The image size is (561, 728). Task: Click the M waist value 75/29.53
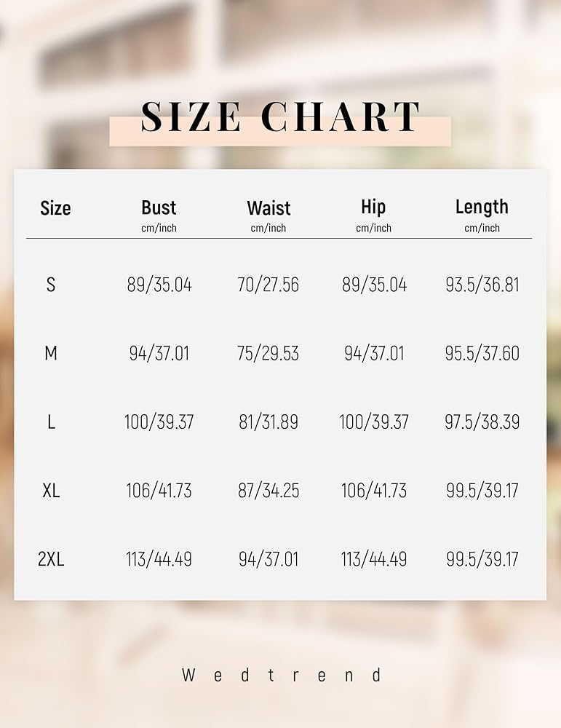point(268,354)
